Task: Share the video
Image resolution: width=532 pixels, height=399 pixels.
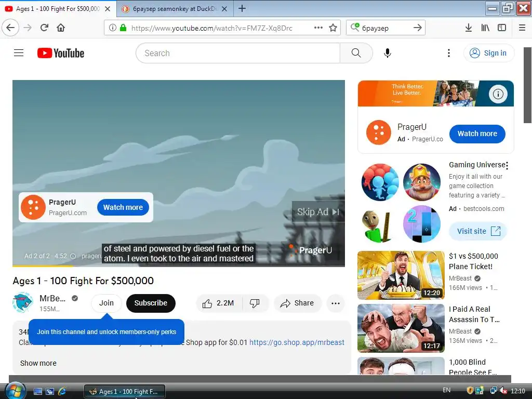Action: [x=297, y=303]
